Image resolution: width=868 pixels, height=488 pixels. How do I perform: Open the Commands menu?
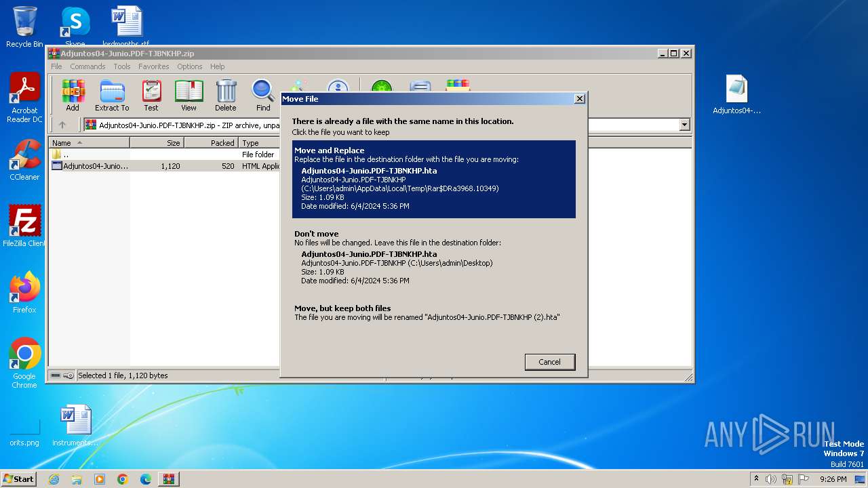(x=87, y=66)
